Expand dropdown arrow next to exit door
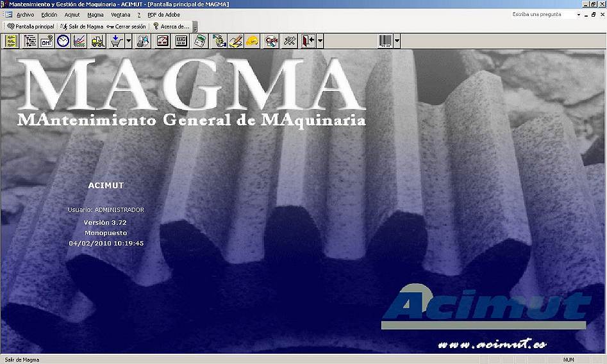 tap(320, 40)
